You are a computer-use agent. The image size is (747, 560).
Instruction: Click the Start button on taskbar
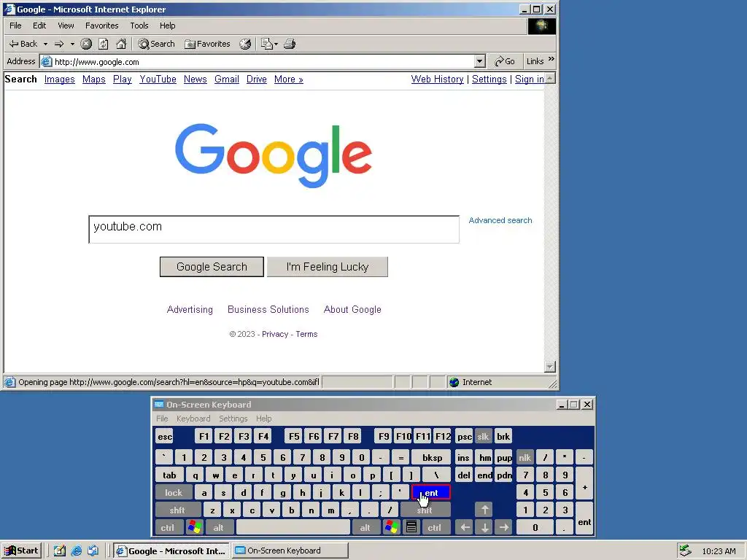click(x=22, y=551)
